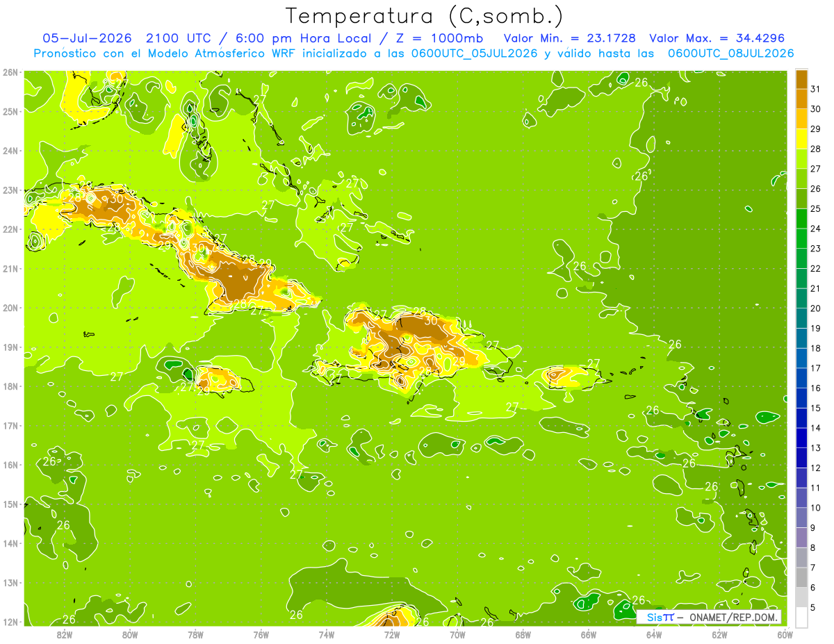Click the "78W" longitude axis label
The height and width of the screenshot is (644, 834).
195,634
